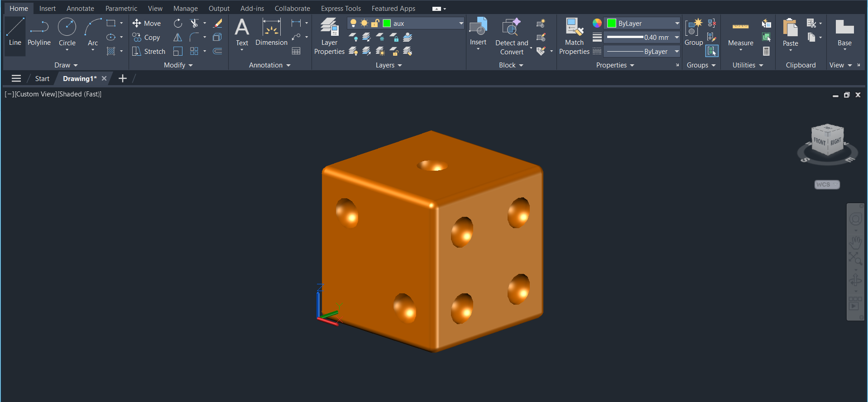
Task: Toggle Group Selection on/off button
Action: (712, 51)
